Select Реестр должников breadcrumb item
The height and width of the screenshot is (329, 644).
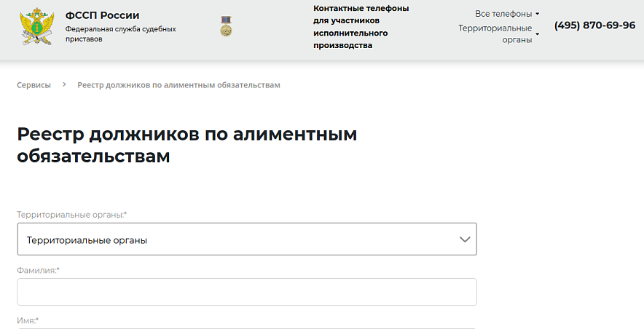(x=178, y=85)
